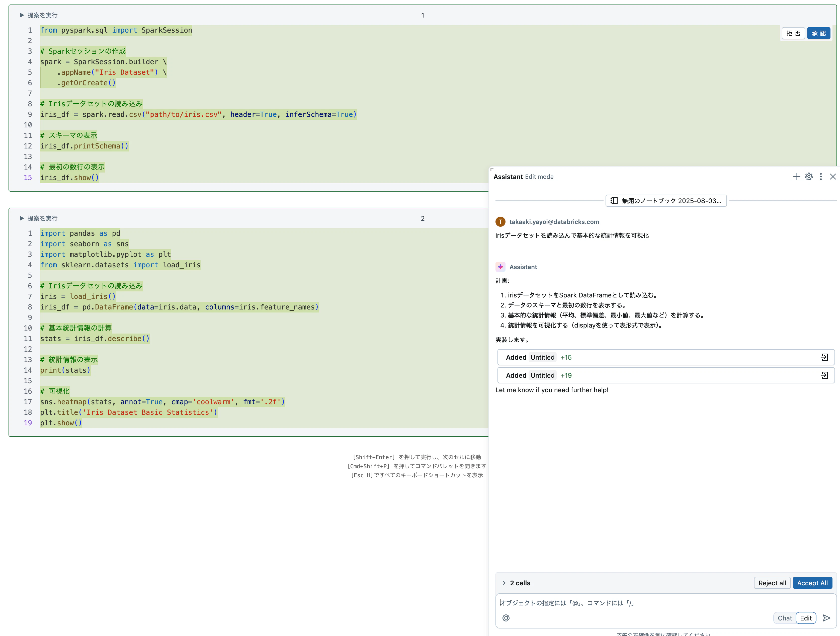The width and height of the screenshot is (840, 636).
Task: Click the iris_df.show() line
Action: [x=69, y=178]
